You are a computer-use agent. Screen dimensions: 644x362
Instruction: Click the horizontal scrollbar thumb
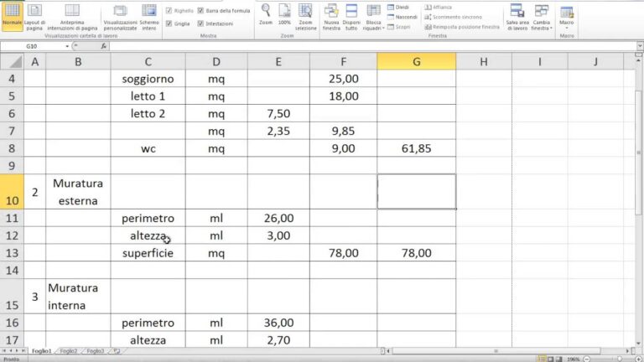tap(496, 351)
